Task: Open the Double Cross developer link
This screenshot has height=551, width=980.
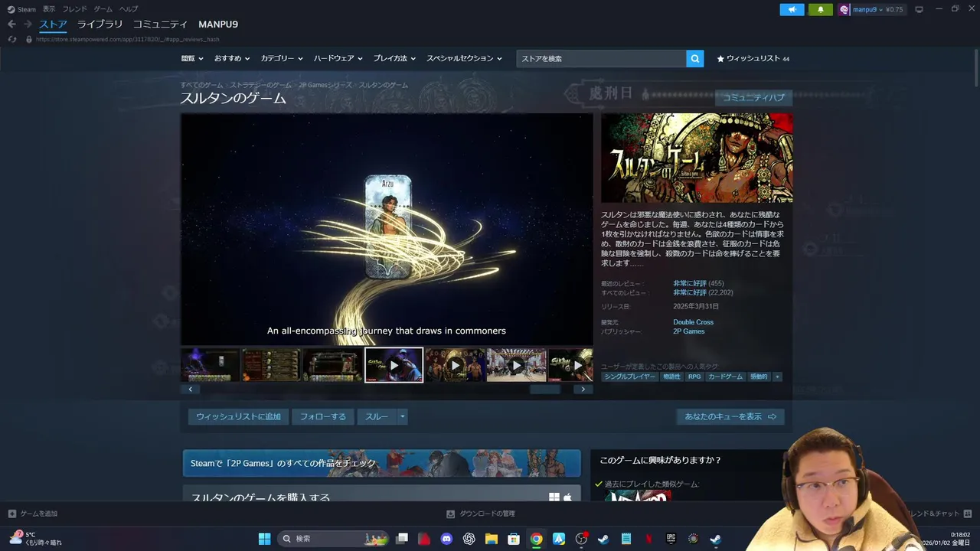Action: tap(693, 322)
